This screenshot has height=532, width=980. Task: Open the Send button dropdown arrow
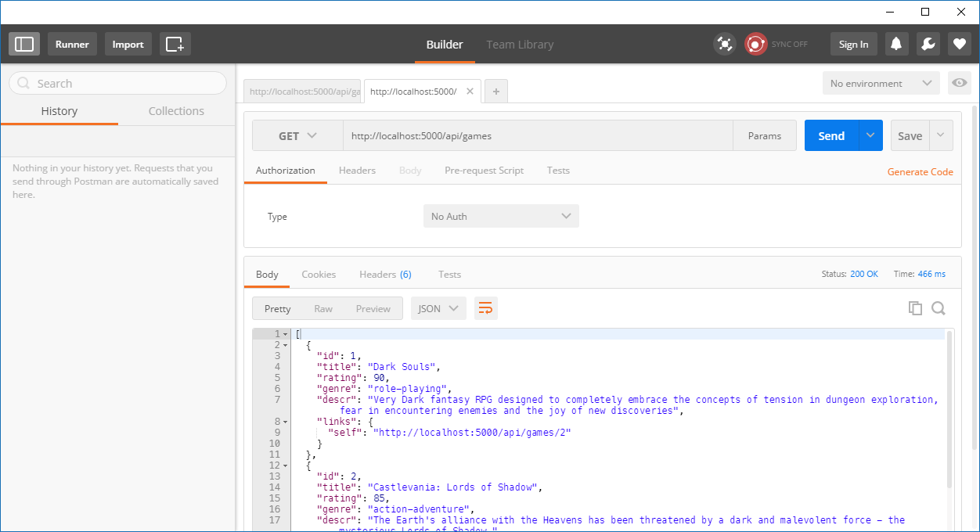pyautogui.click(x=870, y=135)
